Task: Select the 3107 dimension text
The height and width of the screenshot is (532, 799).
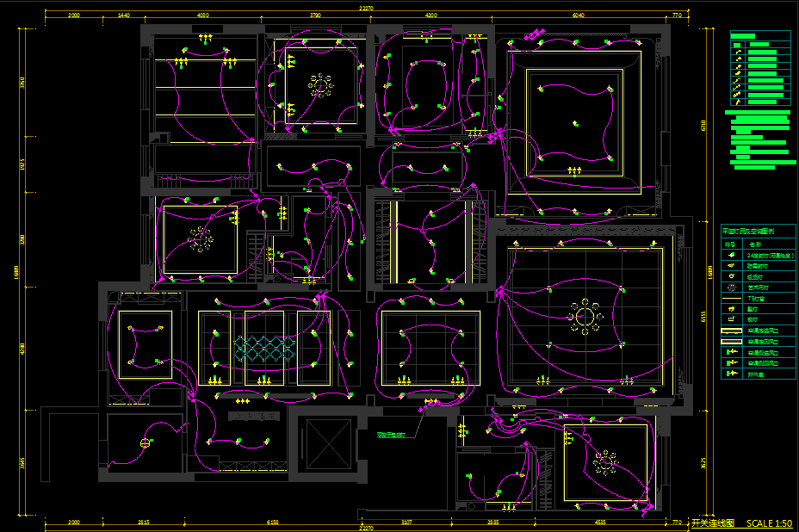Action: click(x=406, y=522)
